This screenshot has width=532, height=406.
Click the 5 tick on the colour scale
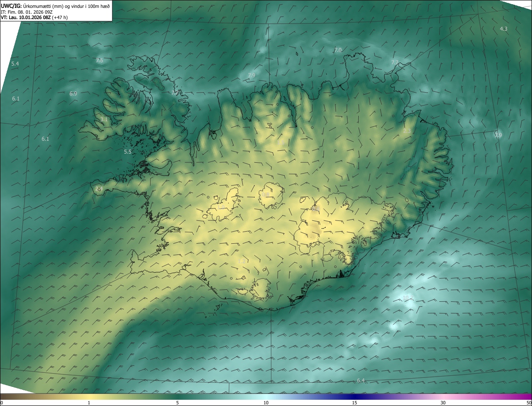click(x=177, y=403)
